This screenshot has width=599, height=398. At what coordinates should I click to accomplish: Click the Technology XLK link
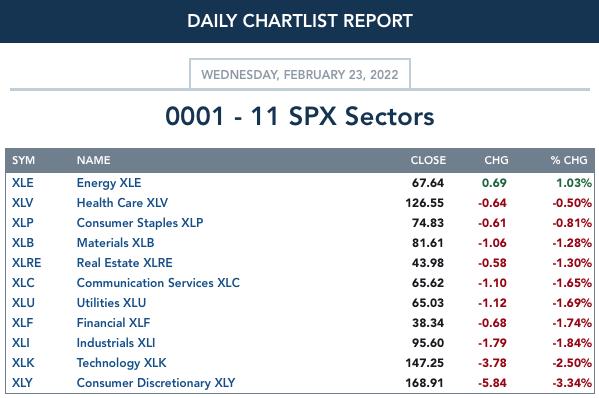(121, 363)
